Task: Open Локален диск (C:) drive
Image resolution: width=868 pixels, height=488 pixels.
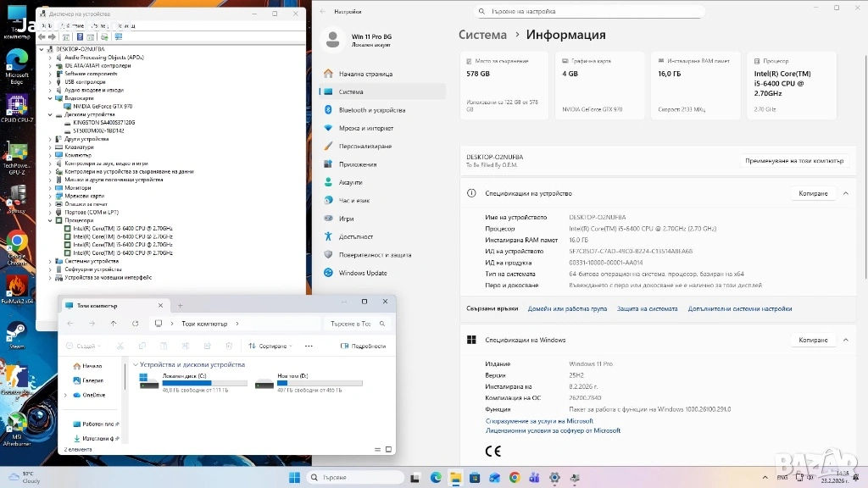Action: [195, 383]
